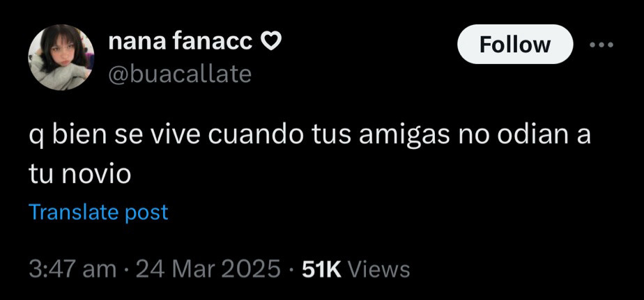
Task: Click the Translate post link
Action: click(x=99, y=212)
